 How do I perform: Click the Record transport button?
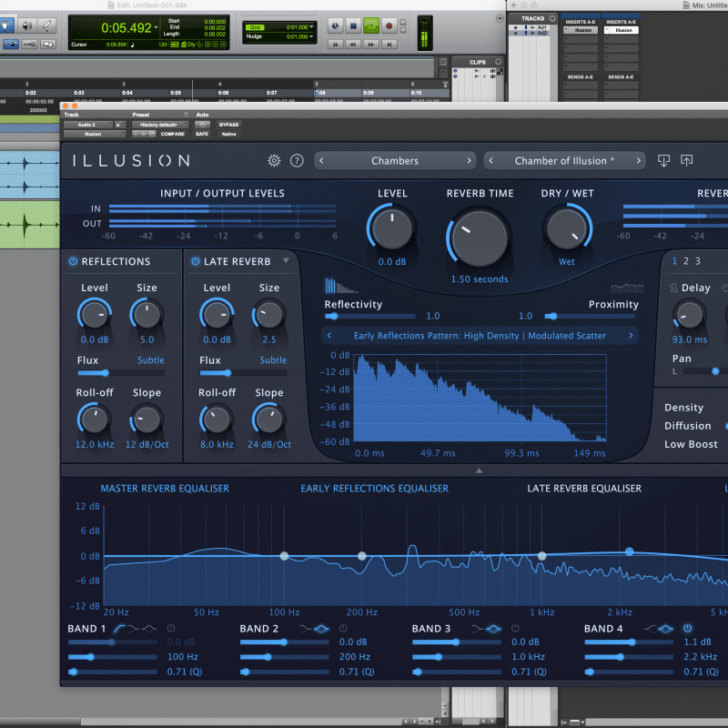[x=389, y=26]
